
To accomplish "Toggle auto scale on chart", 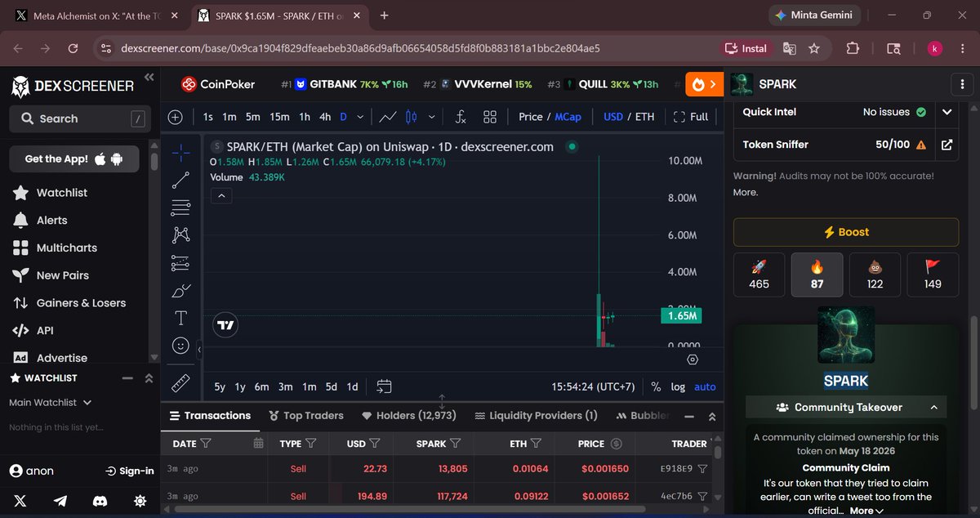I will pyautogui.click(x=705, y=386).
